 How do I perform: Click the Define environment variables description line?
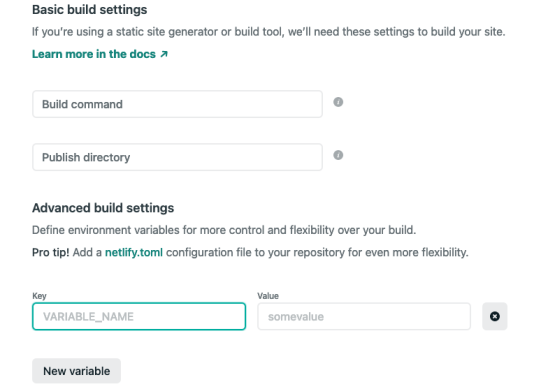coord(224,230)
